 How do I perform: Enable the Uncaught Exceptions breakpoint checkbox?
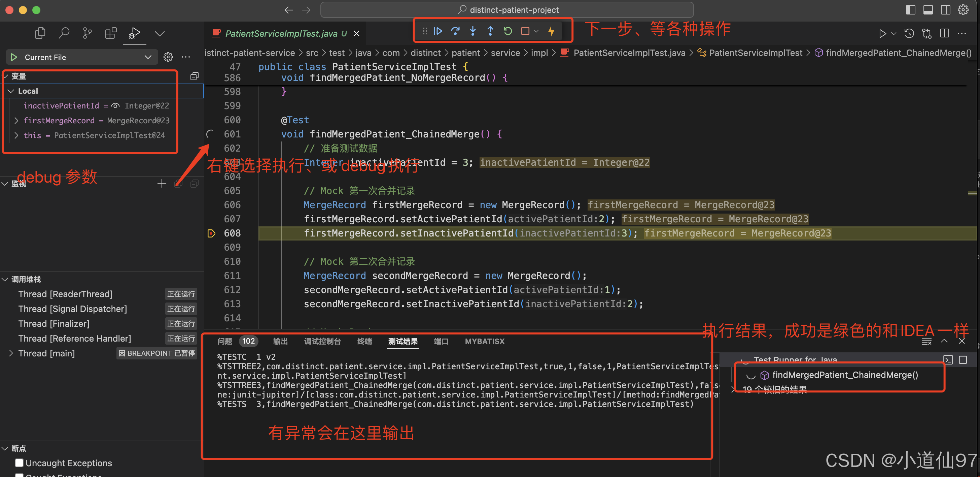point(19,463)
